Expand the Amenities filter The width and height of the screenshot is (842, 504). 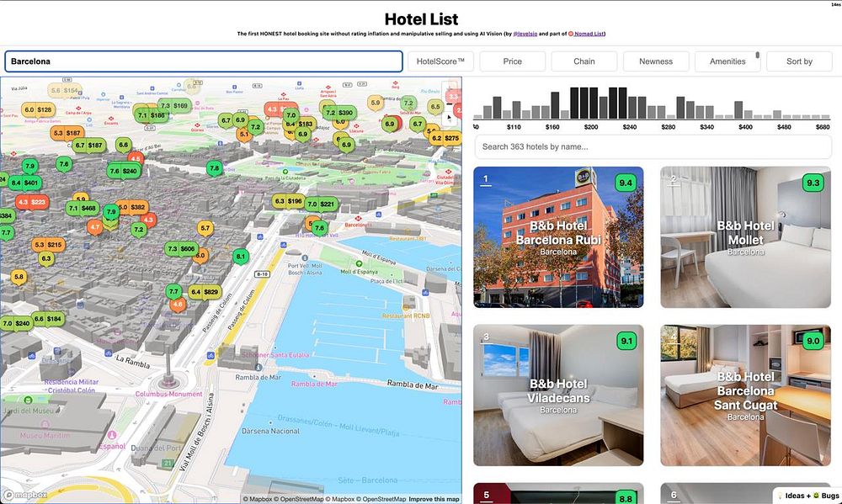pos(727,61)
